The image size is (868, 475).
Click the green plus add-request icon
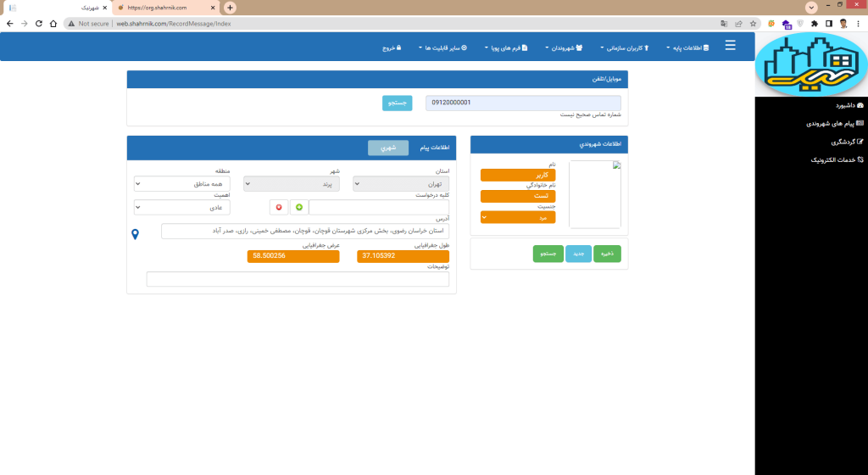coord(299,207)
